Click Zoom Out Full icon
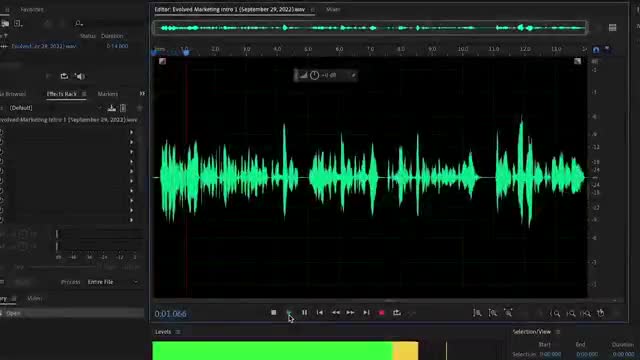 [x=540, y=313]
